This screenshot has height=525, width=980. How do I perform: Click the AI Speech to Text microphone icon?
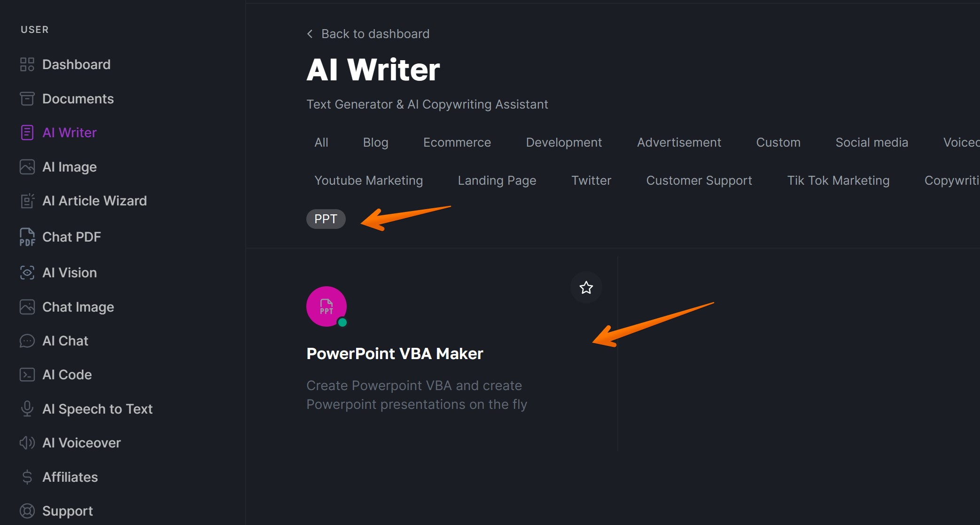[27, 409]
